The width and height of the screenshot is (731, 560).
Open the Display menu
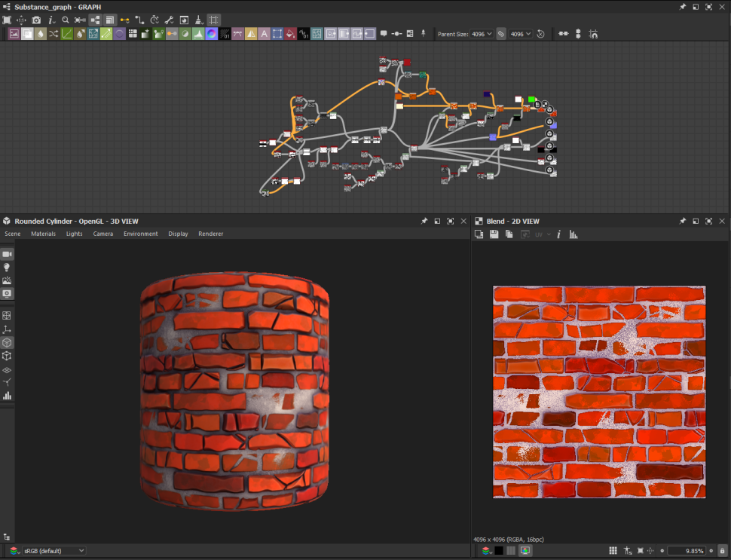[x=178, y=234]
